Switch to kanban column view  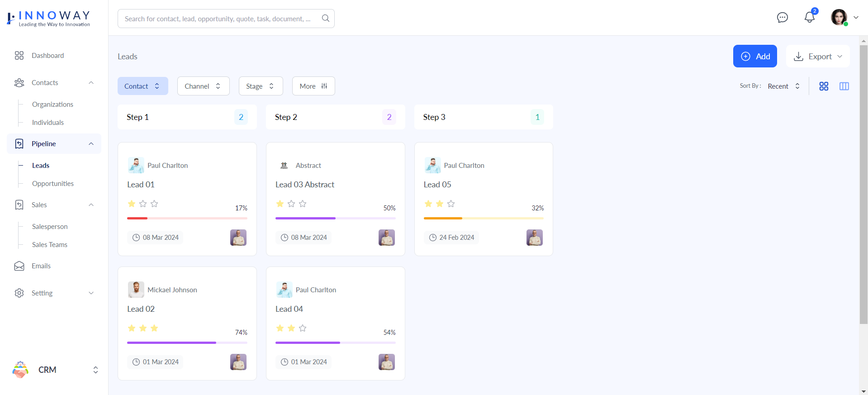coord(844,86)
